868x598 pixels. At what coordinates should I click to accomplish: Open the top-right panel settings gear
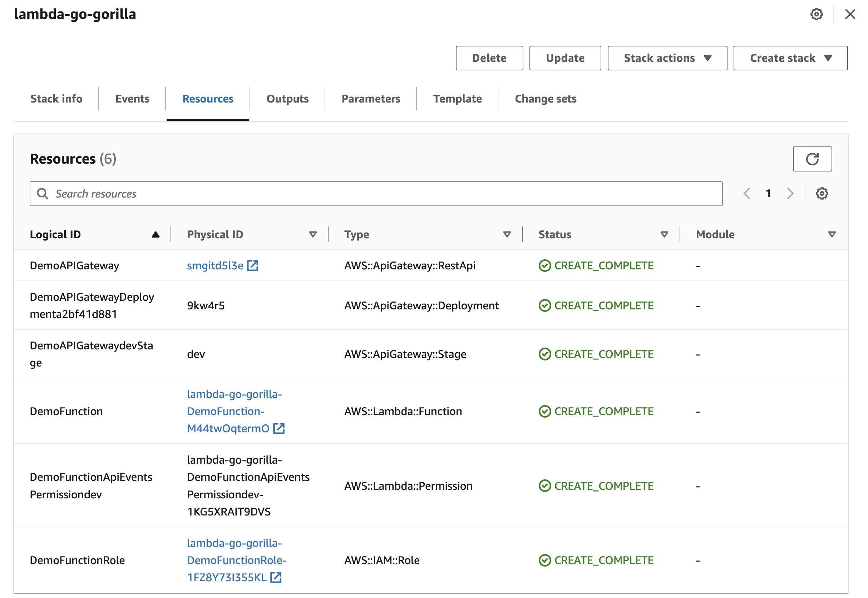click(x=816, y=15)
